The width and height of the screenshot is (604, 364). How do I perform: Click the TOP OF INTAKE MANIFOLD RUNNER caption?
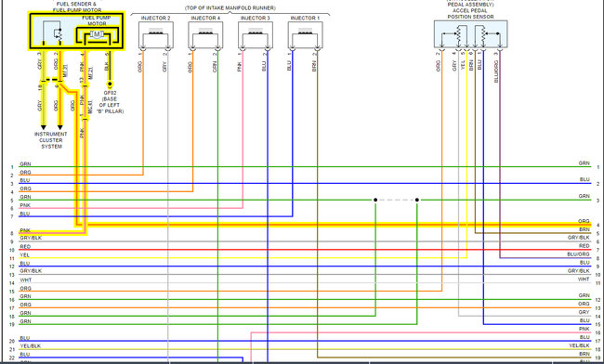click(230, 7)
